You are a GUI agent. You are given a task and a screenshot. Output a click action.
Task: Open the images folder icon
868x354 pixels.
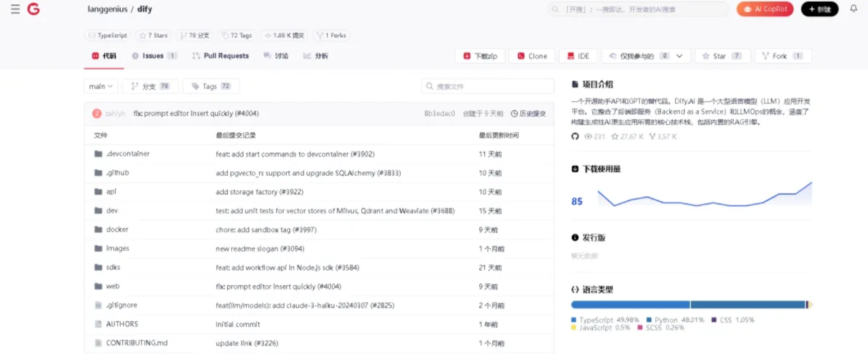click(x=98, y=248)
